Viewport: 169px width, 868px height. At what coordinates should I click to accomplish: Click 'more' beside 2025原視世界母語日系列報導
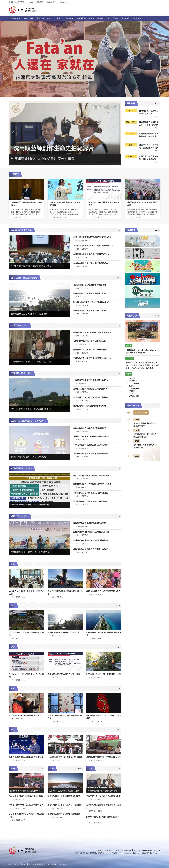pyautogui.click(x=118, y=421)
